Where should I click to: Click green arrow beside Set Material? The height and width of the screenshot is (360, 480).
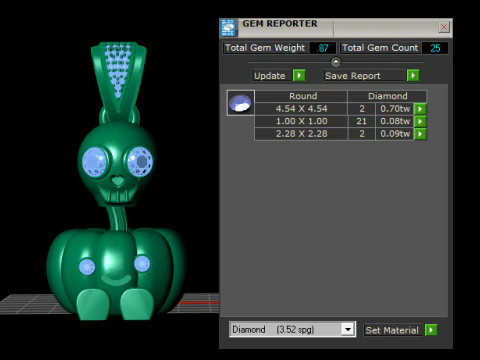[431, 330]
